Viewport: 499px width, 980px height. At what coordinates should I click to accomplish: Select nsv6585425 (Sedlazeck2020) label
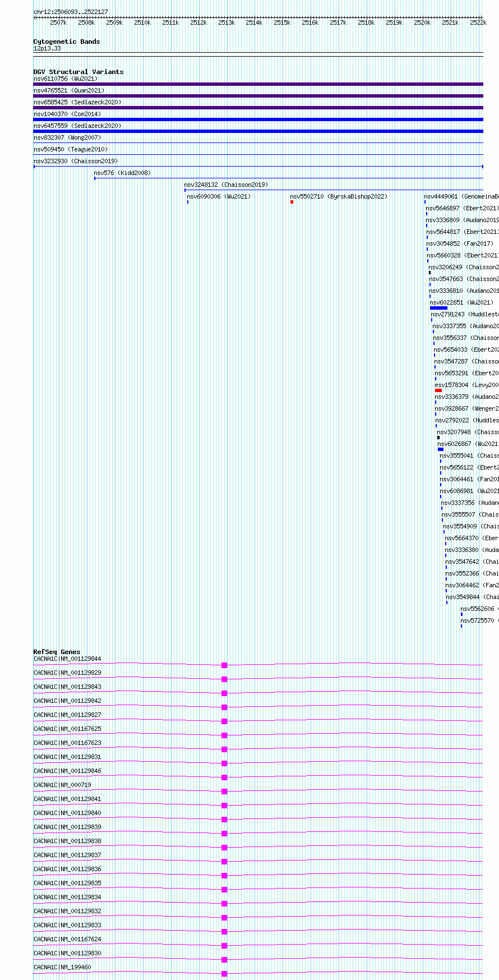coord(77,103)
